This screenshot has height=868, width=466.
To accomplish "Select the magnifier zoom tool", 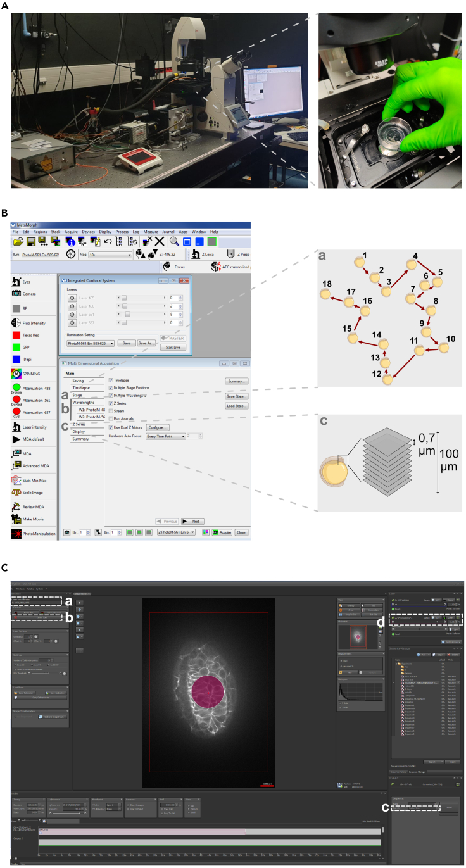I will 174,241.
